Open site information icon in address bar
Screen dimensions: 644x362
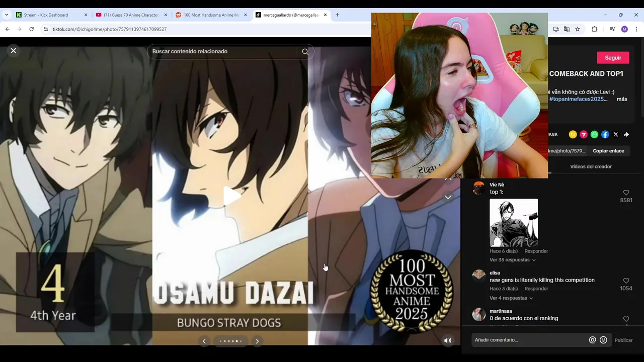(x=46, y=29)
